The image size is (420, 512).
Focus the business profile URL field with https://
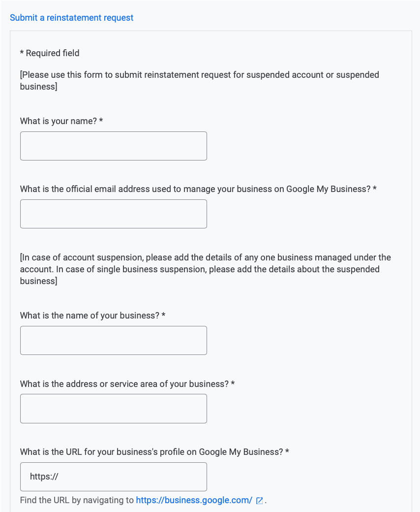pyautogui.click(x=113, y=477)
